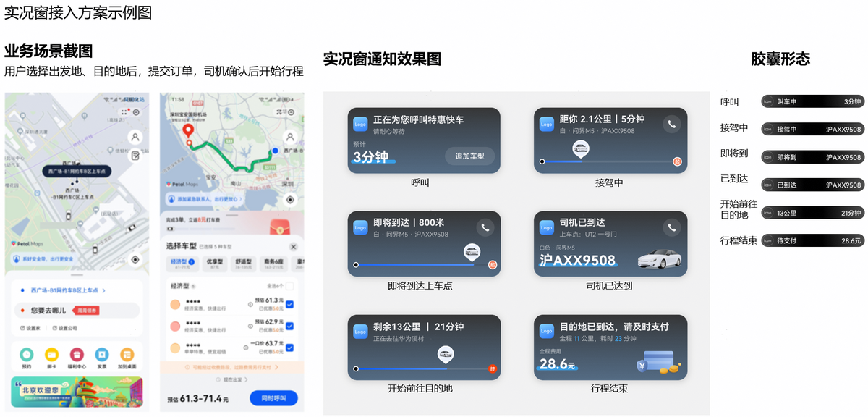Toggle the 全选 select-all checkbox

289,286
